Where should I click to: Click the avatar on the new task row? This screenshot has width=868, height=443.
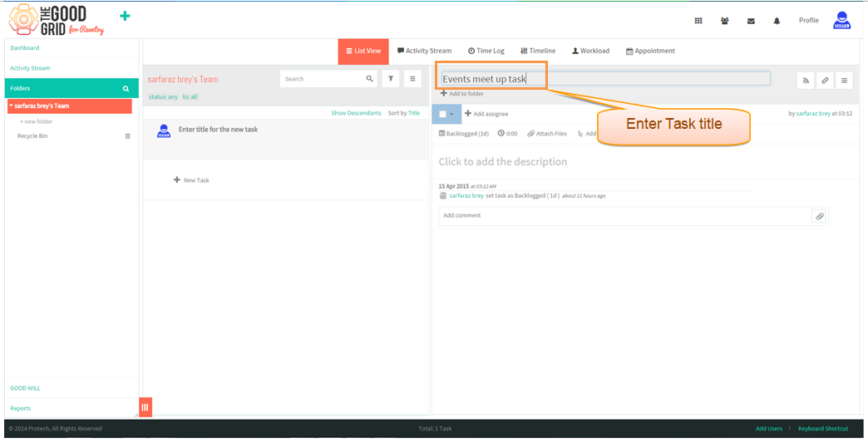tap(164, 131)
